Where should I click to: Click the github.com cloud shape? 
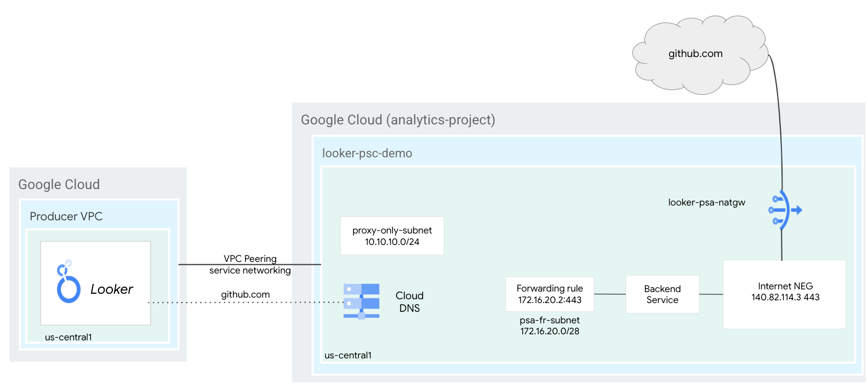[x=695, y=54]
